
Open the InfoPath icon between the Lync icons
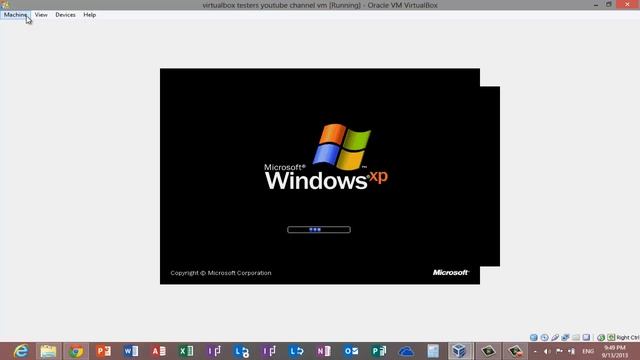tap(269, 351)
